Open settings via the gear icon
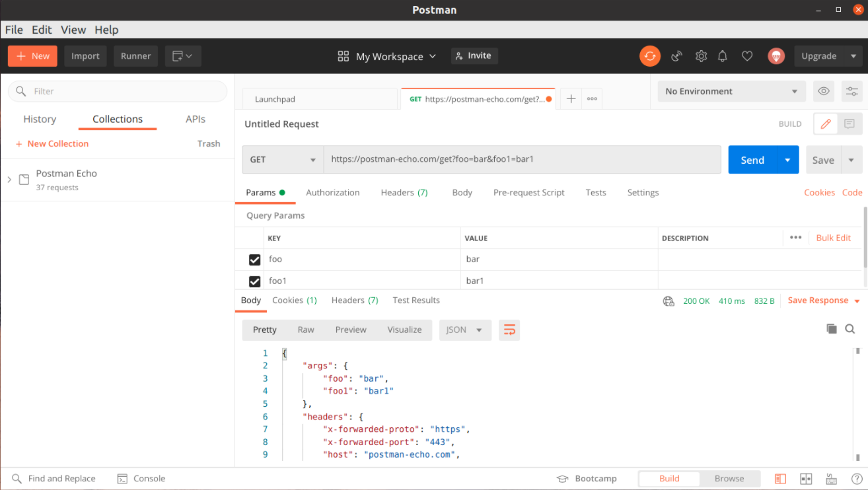868x490 pixels. coord(701,56)
